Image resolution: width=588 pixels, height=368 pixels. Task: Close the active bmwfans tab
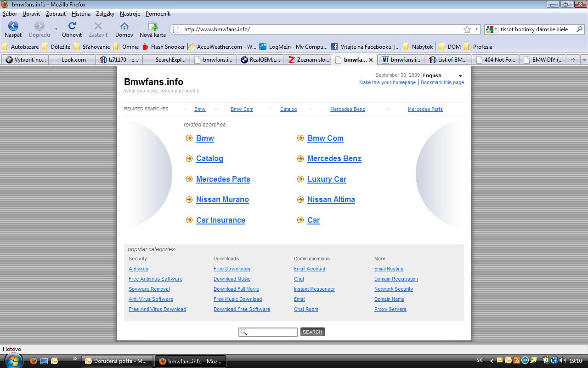click(371, 60)
